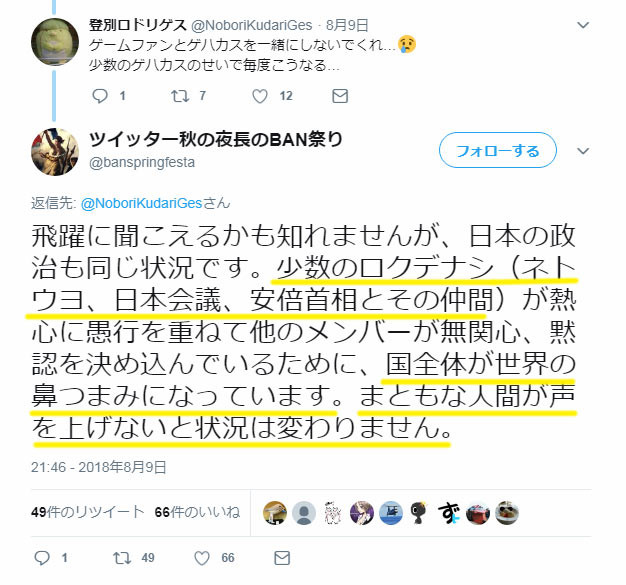Image resolution: width=626 pixels, height=585 pixels.
Task: View 49件のリツイート list
Action: pos(87,512)
